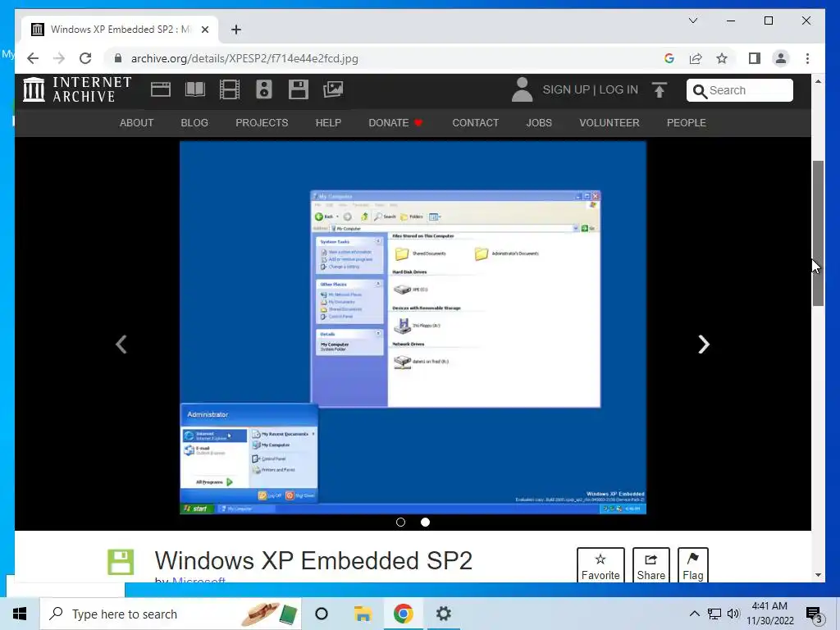Bookmark this page with star icon
The width and height of the screenshot is (840, 630).
[722, 58]
